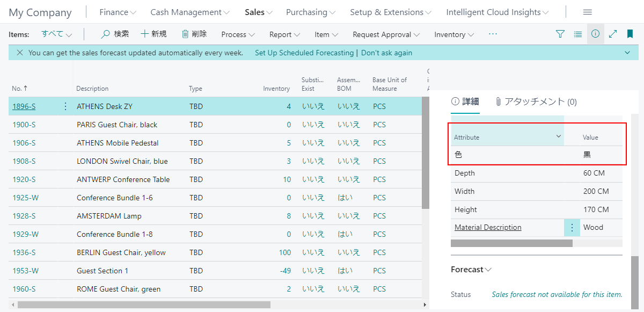Toggle the list layout view
This screenshot has width=644, height=312.
coord(577,33)
